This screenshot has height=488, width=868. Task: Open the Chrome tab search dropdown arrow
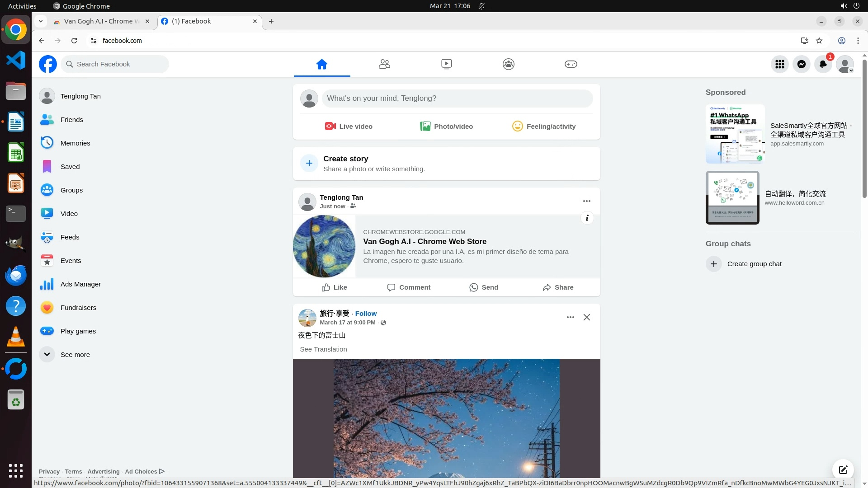coord(41,21)
